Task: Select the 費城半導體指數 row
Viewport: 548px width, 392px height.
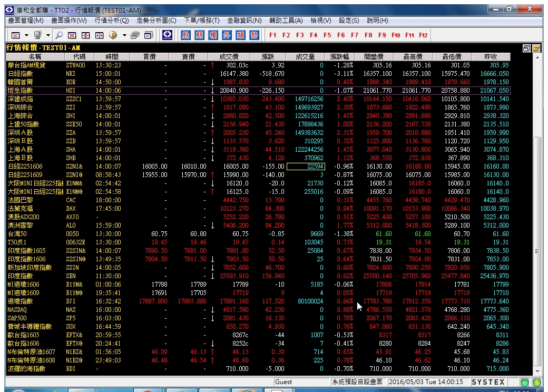Action: click(258, 326)
